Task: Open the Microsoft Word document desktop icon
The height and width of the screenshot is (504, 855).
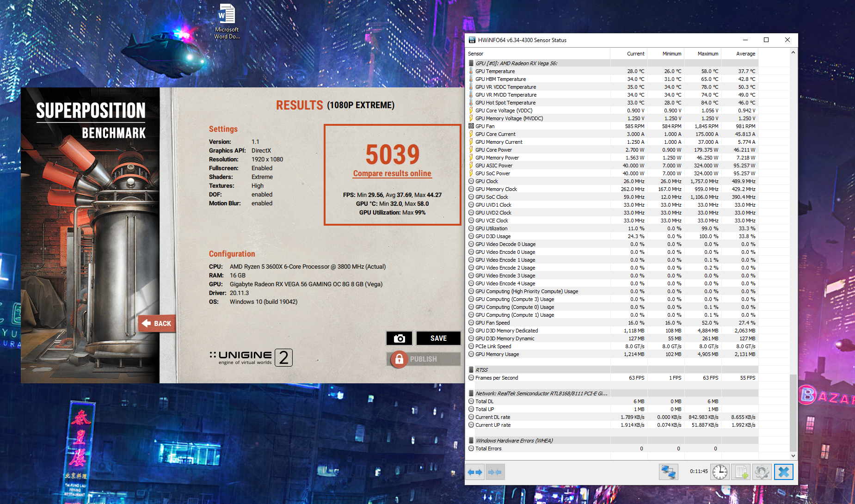Action: [227, 21]
